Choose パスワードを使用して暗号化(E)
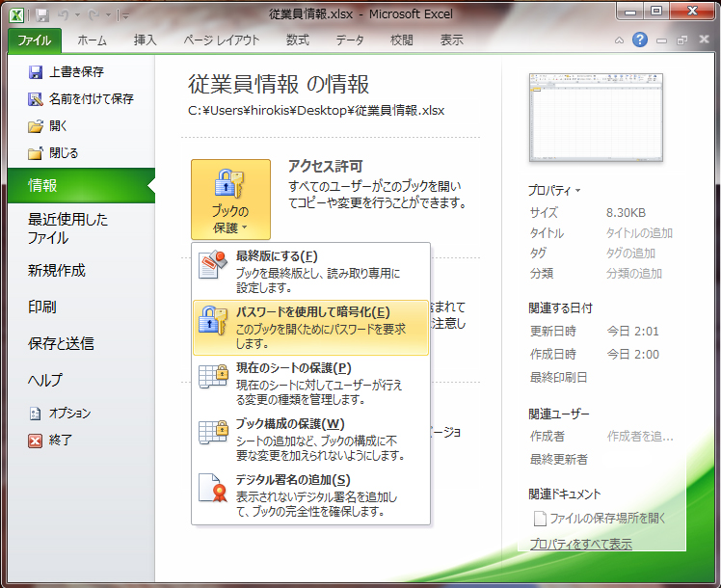 310,328
